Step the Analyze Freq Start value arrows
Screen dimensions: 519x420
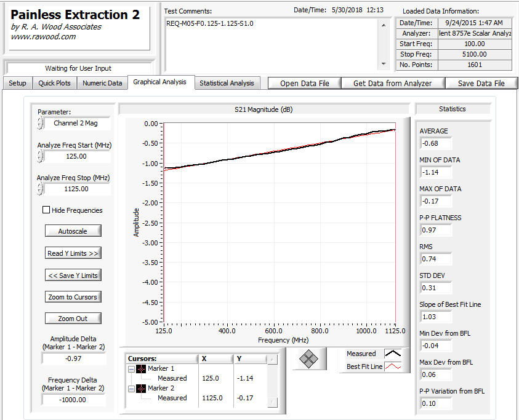pos(40,156)
